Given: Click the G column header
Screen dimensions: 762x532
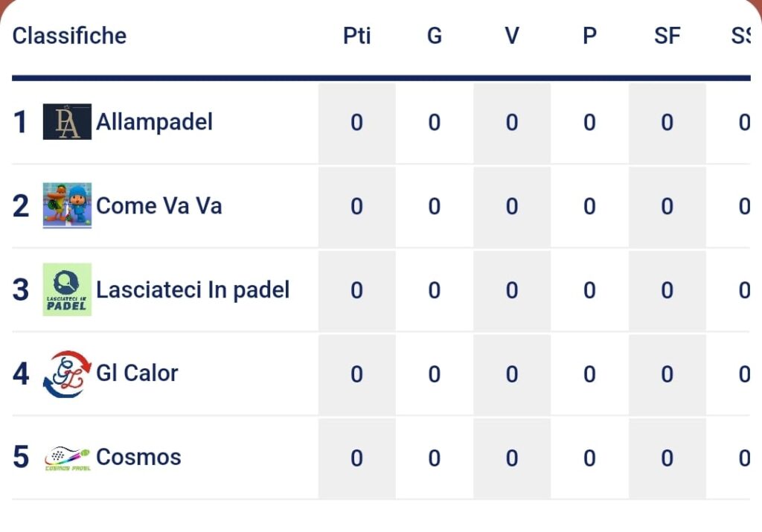Looking at the screenshot, I should tap(435, 36).
